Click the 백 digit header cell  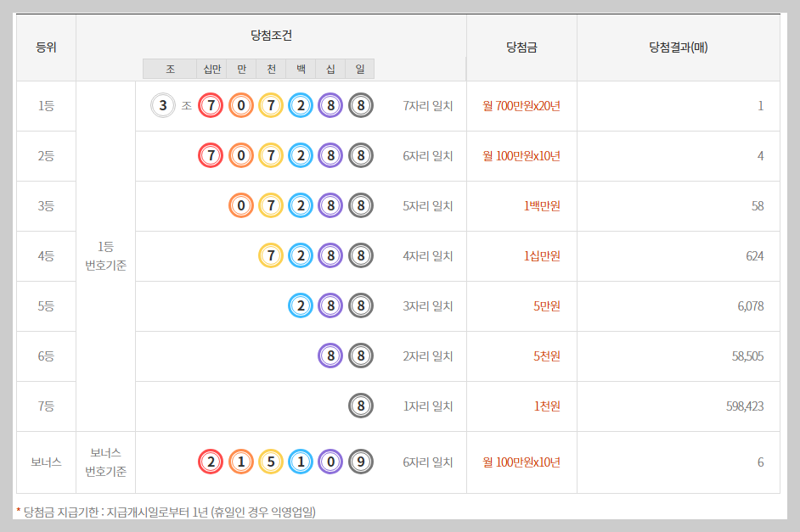coord(301,69)
